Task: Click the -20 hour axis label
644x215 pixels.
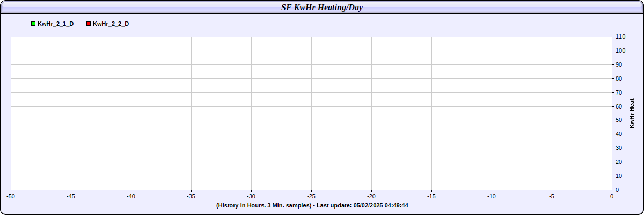Action: coord(371,196)
